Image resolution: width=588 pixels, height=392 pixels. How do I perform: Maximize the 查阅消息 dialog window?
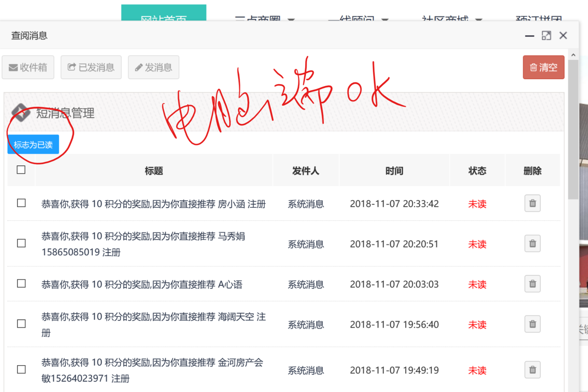point(546,35)
